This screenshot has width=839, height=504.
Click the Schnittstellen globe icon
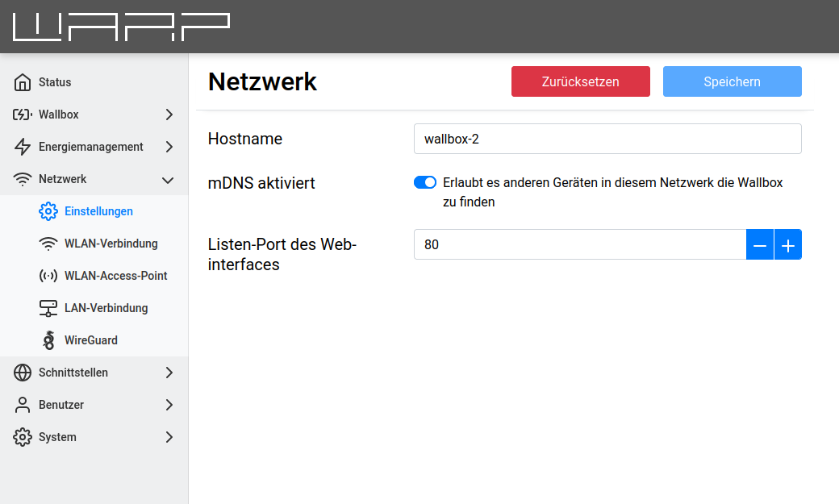tap(23, 373)
